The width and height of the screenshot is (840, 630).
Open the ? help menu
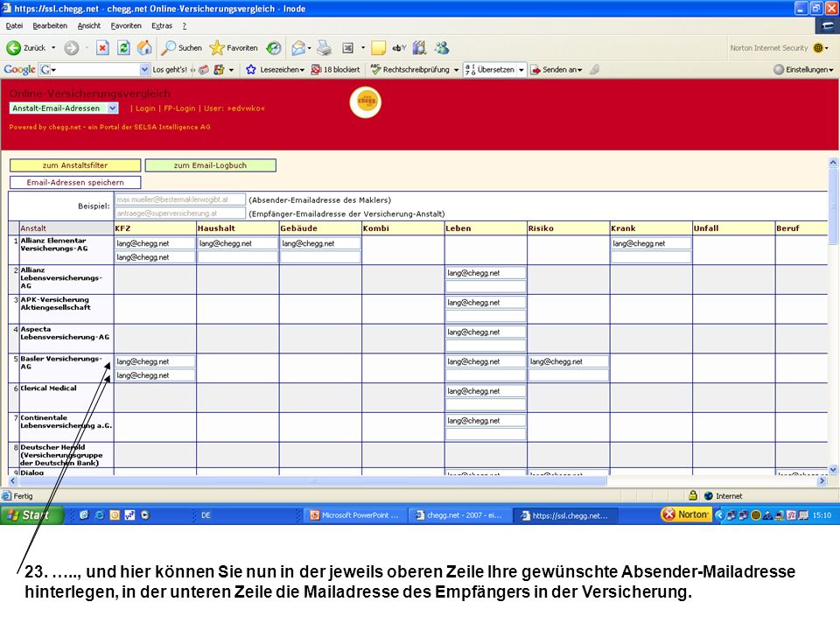(185, 25)
